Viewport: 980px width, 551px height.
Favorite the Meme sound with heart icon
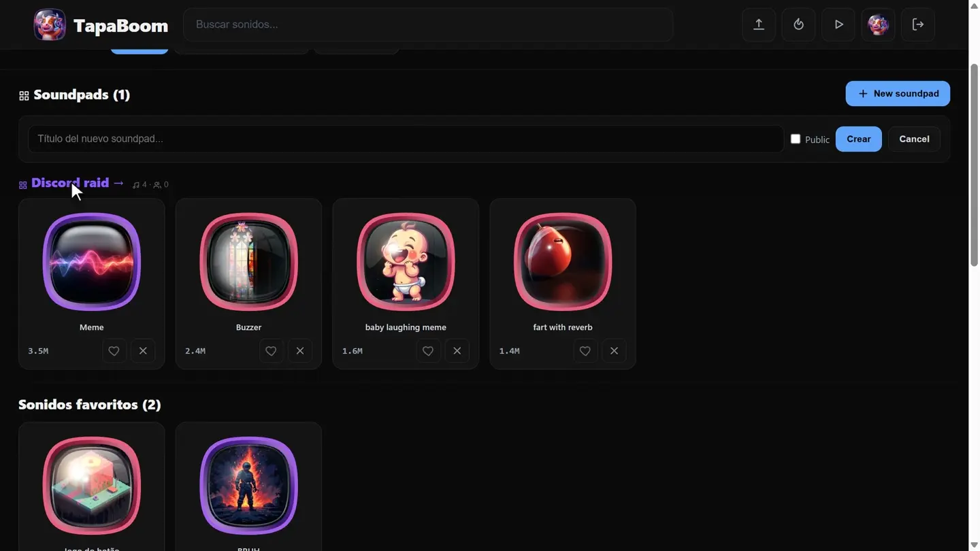114,351
